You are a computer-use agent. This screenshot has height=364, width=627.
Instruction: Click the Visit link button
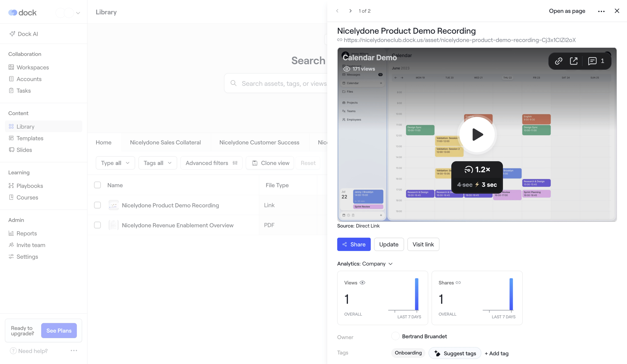pos(423,244)
